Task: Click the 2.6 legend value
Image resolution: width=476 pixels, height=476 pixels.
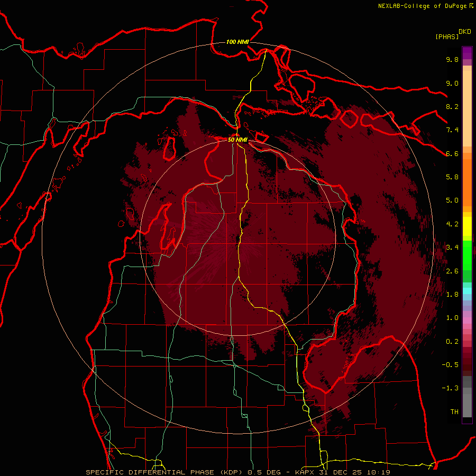Action: pyautogui.click(x=452, y=271)
